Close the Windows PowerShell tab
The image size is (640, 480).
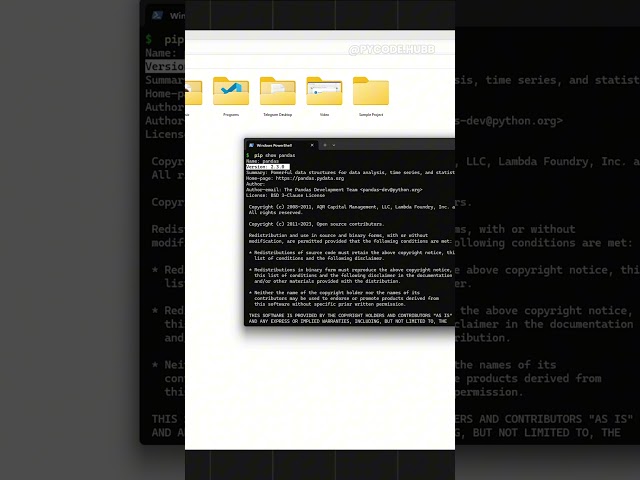tap(312, 145)
